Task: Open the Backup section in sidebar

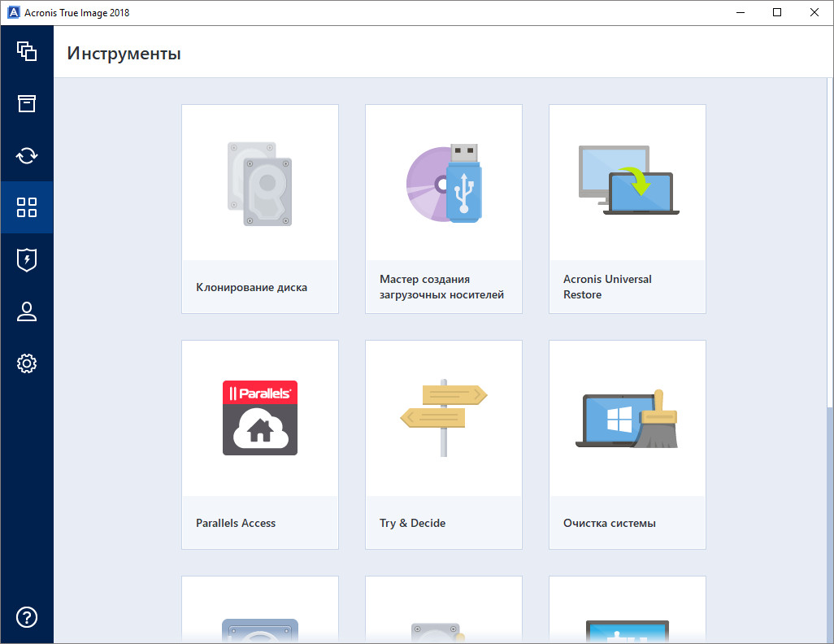Action: tap(27, 51)
